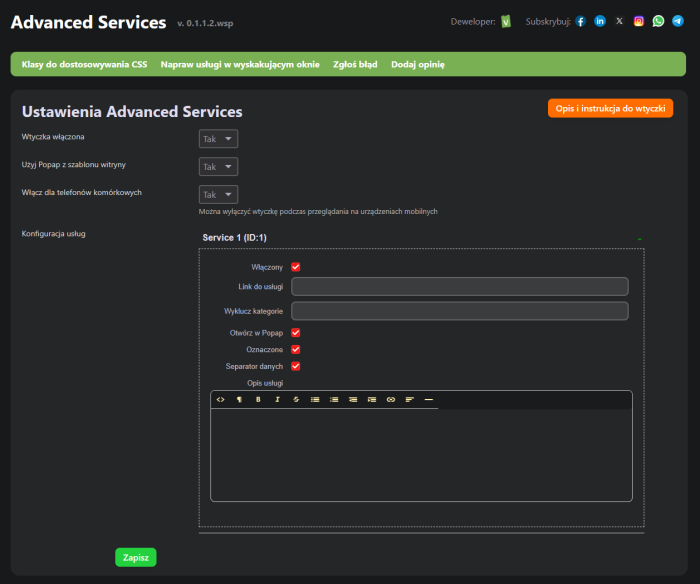Viewport: 700px width, 584px height.
Task: Outdent text using editor toolbar
Action: (353, 400)
